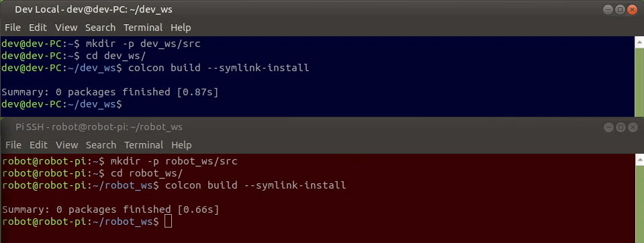This screenshot has width=644, height=243.
Task: Open File menu in Dev Local terminal
Action: pyautogui.click(x=13, y=28)
